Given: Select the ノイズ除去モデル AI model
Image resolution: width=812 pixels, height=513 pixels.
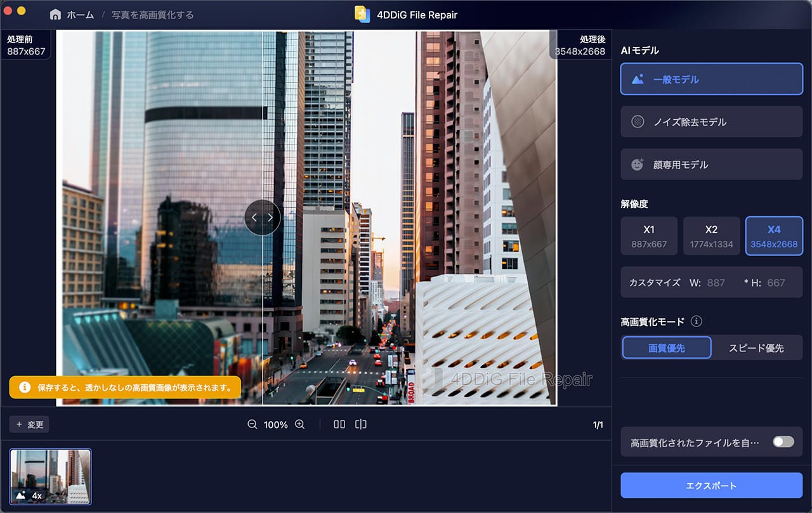Looking at the screenshot, I should (x=711, y=121).
